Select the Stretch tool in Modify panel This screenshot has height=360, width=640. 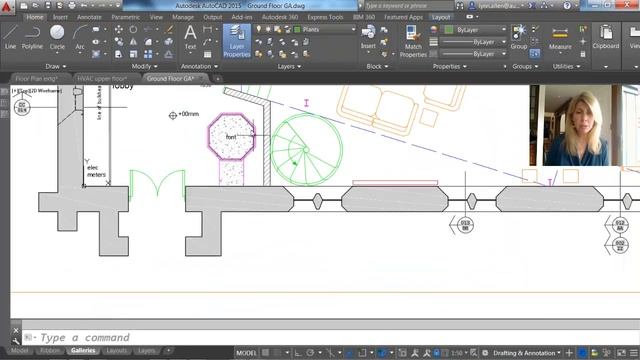pyautogui.click(x=119, y=54)
